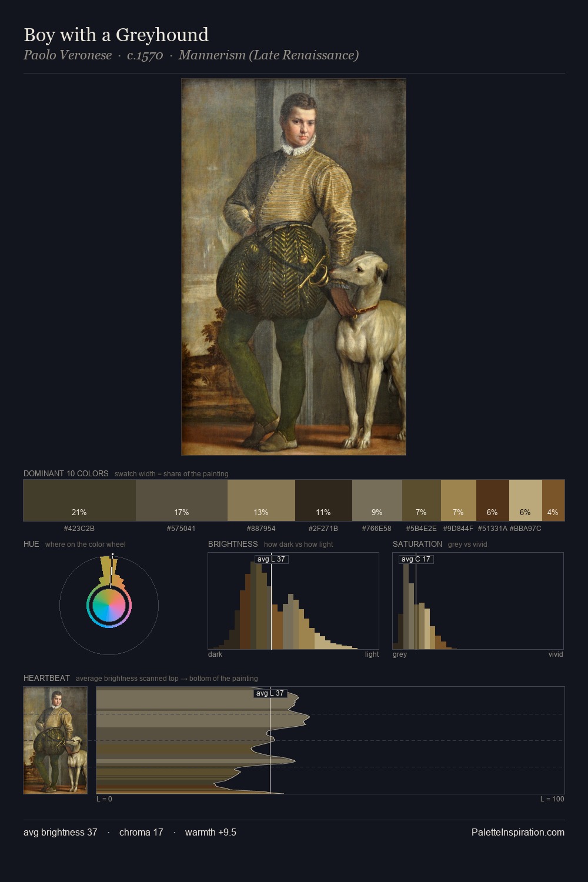The height and width of the screenshot is (882, 588).
Task: Click the #BBA97C light tan swatch
Action: click(526, 500)
